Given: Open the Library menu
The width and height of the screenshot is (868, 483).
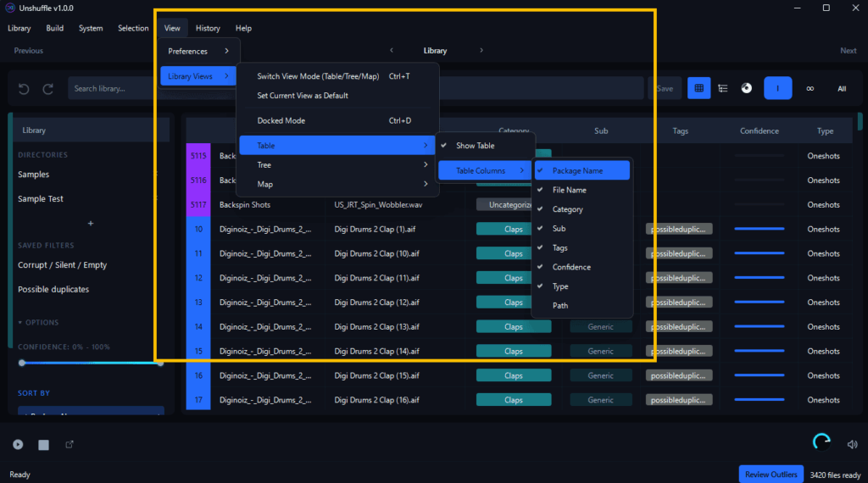Looking at the screenshot, I should 19,28.
